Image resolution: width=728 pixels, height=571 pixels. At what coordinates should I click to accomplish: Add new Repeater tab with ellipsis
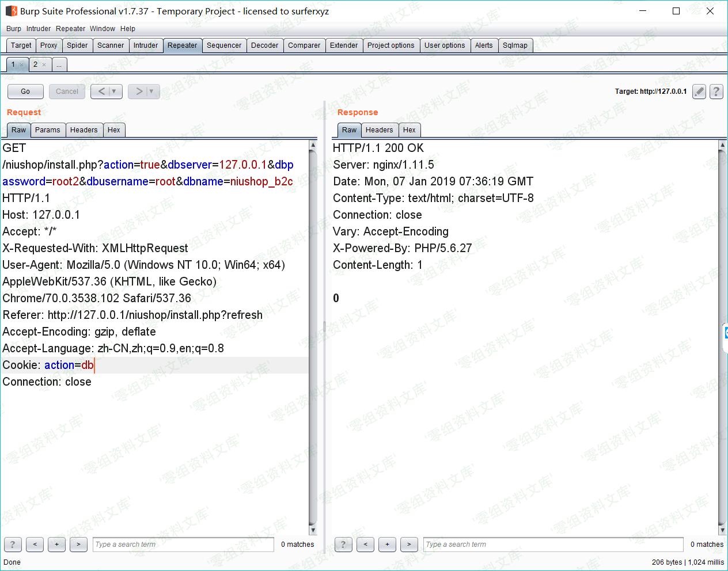pos(59,65)
